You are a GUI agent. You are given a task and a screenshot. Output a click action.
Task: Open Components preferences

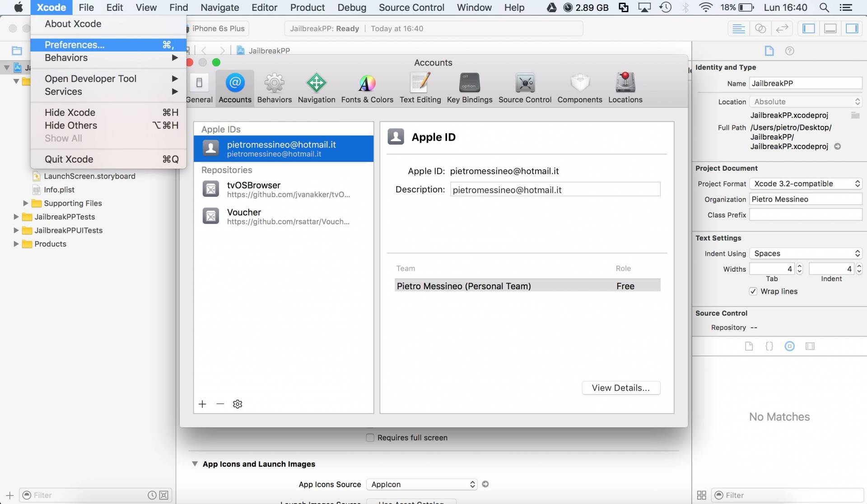click(x=580, y=88)
